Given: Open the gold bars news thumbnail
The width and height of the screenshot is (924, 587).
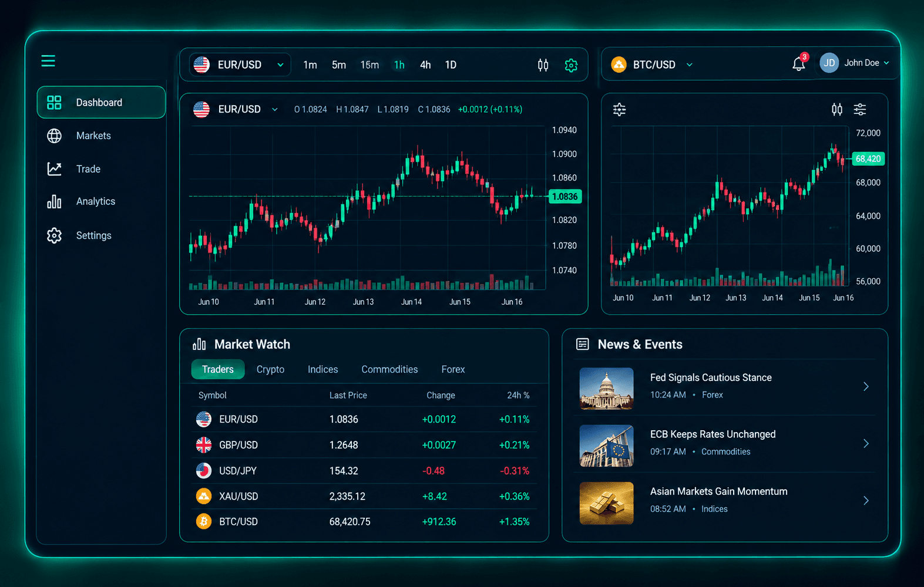Looking at the screenshot, I should coord(606,503).
